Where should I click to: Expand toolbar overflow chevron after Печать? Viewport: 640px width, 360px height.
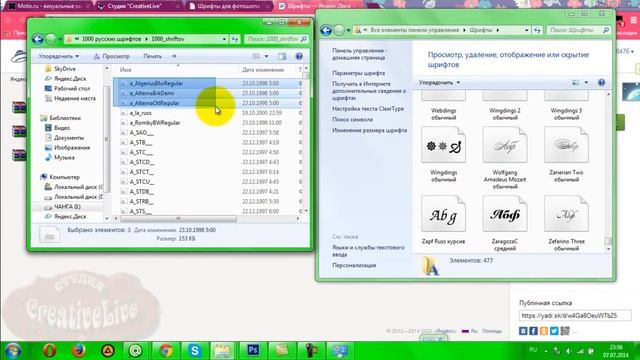pyautogui.click(x=174, y=56)
